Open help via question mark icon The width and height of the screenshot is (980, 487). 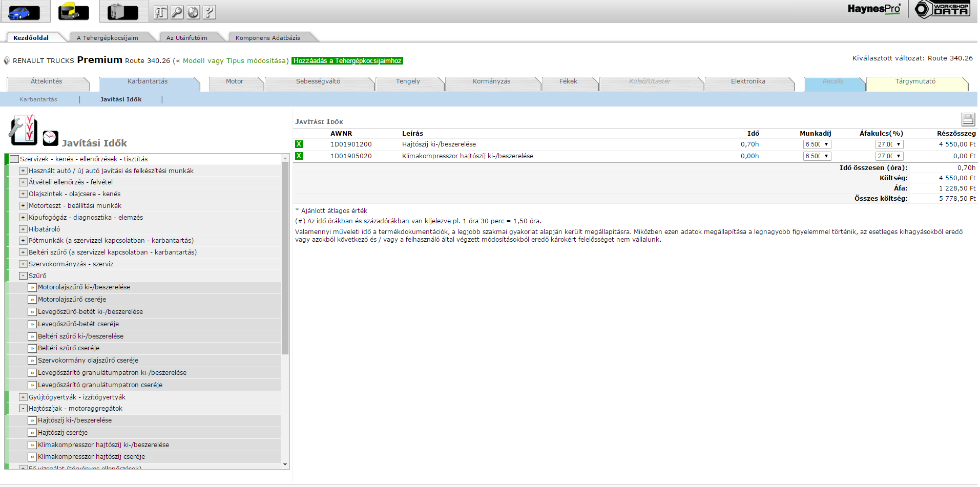pos(209,12)
